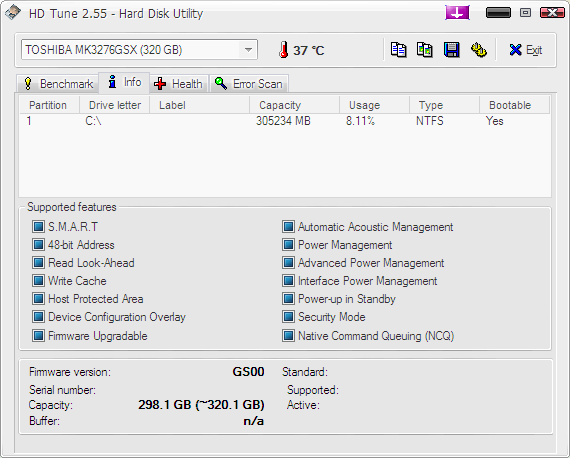Toggle the Host Protected Area checkbox
Viewport: 570px width, 458px height.
[x=38, y=299]
